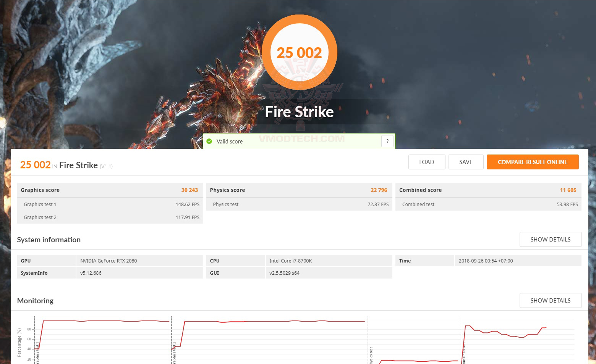This screenshot has width=596, height=364.
Task: Select the NVIDIA GeForce RTX 2080 GPU entry
Action: 109,261
